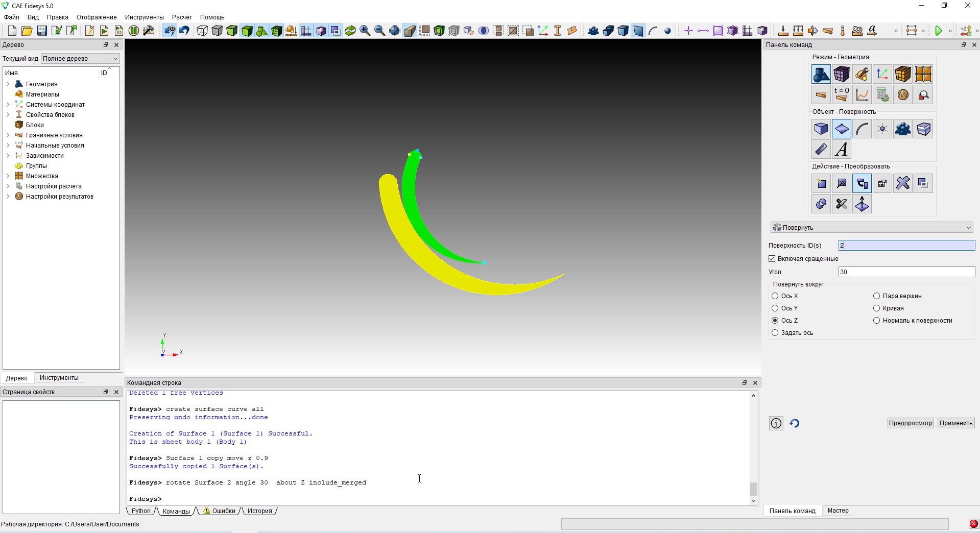This screenshot has width=980, height=533.
Task: Click the 'Угол' input field
Action: coord(906,272)
